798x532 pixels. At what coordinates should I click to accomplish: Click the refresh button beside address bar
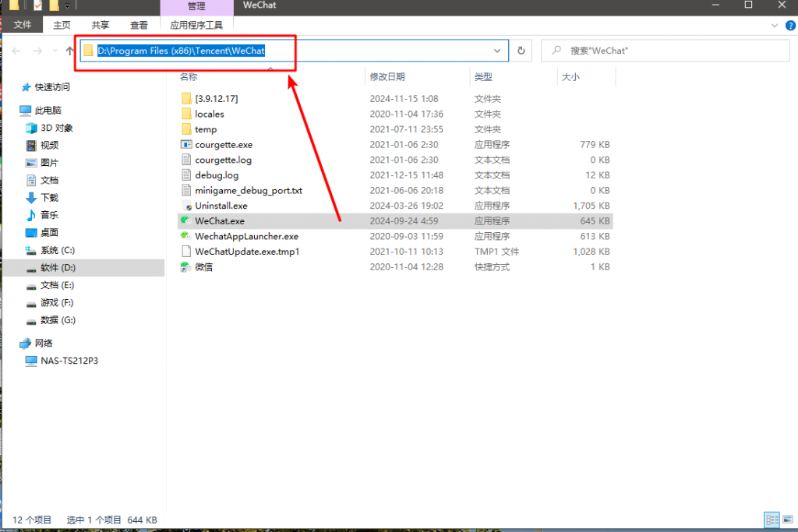point(521,51)
